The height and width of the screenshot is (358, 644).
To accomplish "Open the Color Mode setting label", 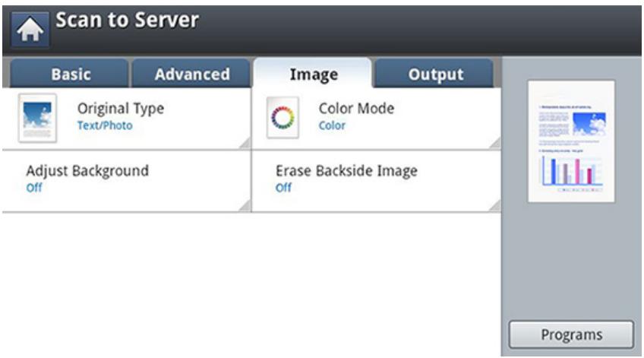I will tap(356, 109).
